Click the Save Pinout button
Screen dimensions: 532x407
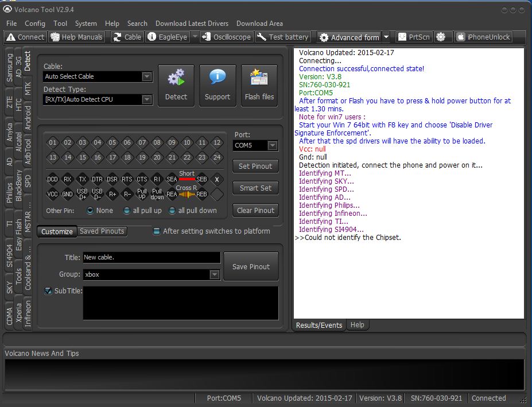click(251, 266)
